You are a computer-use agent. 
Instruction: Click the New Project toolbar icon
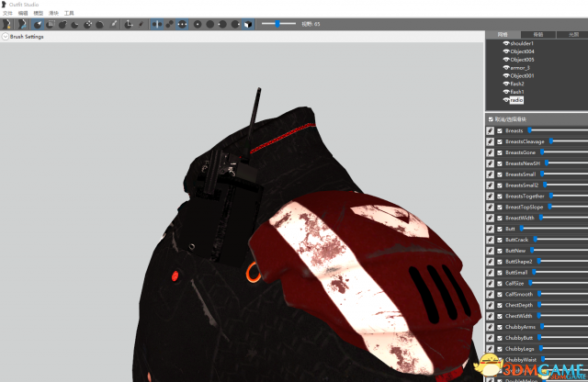point(6,25)
